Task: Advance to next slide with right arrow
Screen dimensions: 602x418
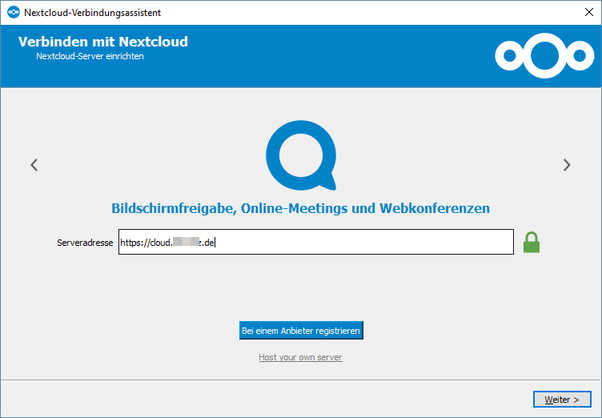Action: point(567,165)
